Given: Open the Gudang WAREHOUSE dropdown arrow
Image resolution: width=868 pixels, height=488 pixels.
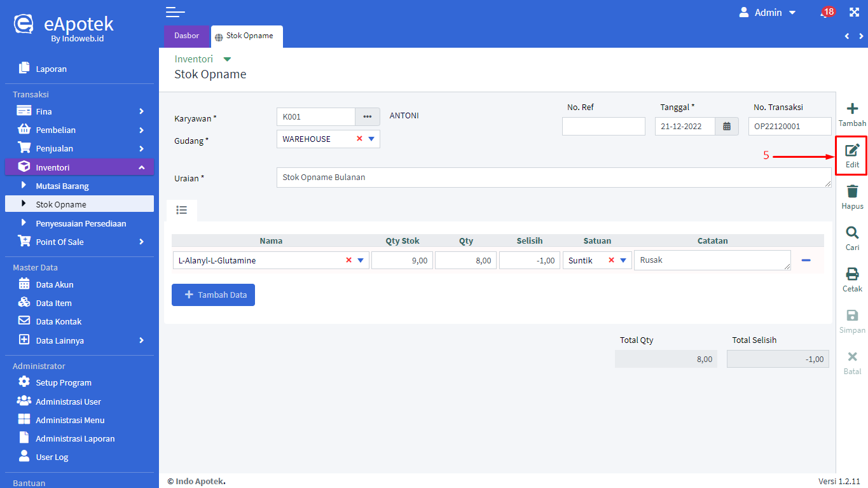Looking at the screenshot, I should click(371, 139).
